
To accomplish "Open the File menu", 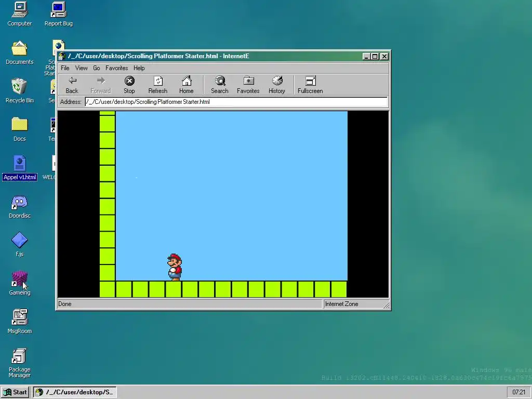I will click(x=65, y=68).
